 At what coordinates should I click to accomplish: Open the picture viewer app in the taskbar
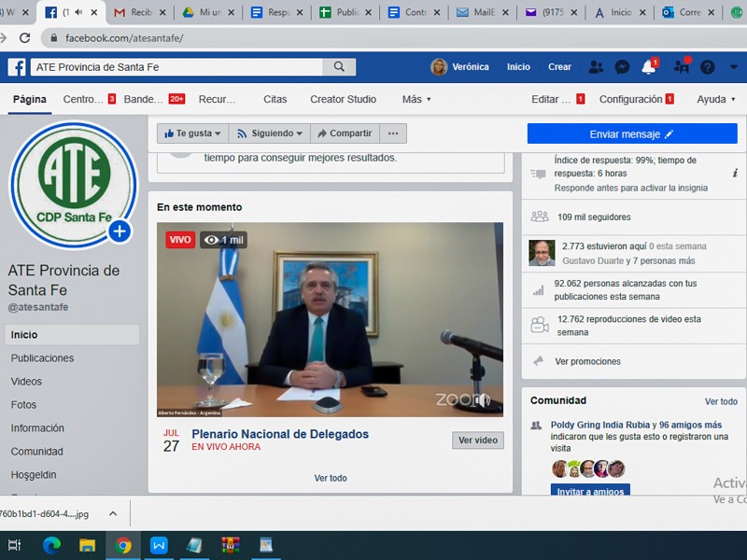(x=266, y=545)
